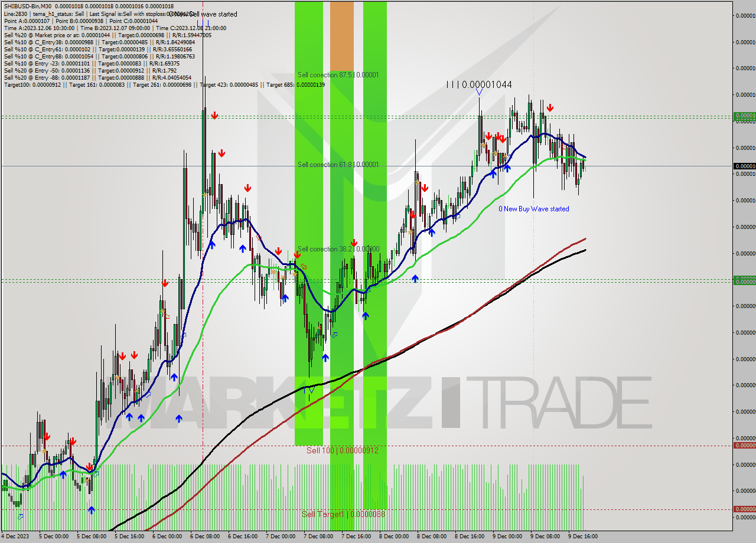756x543 pixels.
Task: Select the I I I 0.00001044 peak label
Action: (479, 85)
